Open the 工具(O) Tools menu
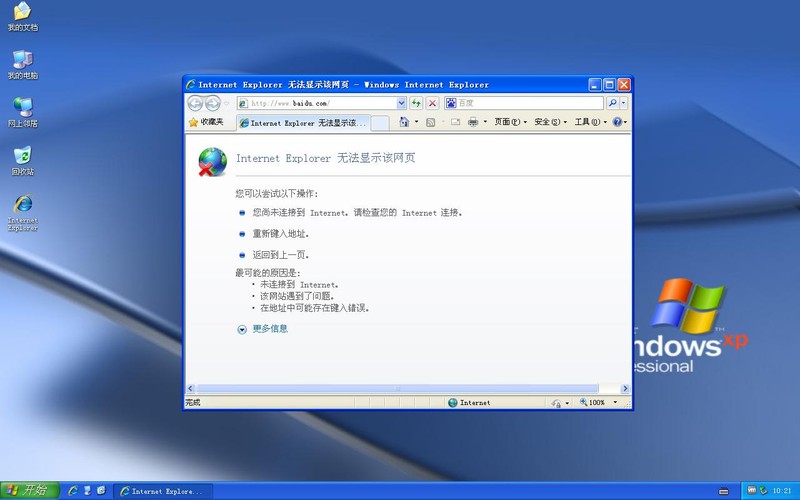This screenshot has height=500, width=800. pyautogui.click(x=591, y=122)
